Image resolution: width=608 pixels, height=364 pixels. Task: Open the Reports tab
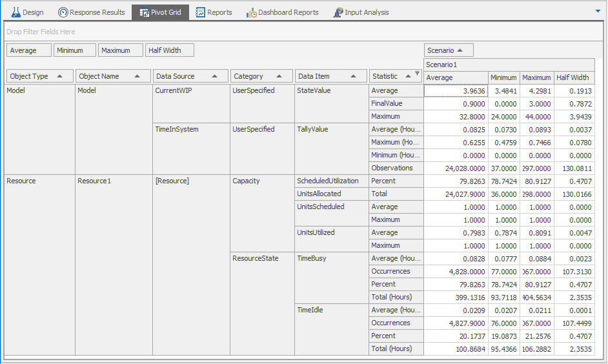pos(214,12)
